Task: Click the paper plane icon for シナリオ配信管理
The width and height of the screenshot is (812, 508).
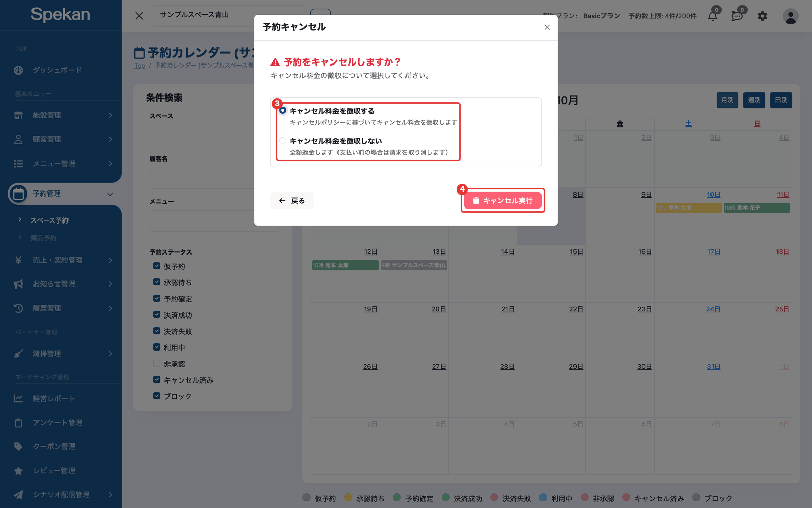Action: point(18,495)
